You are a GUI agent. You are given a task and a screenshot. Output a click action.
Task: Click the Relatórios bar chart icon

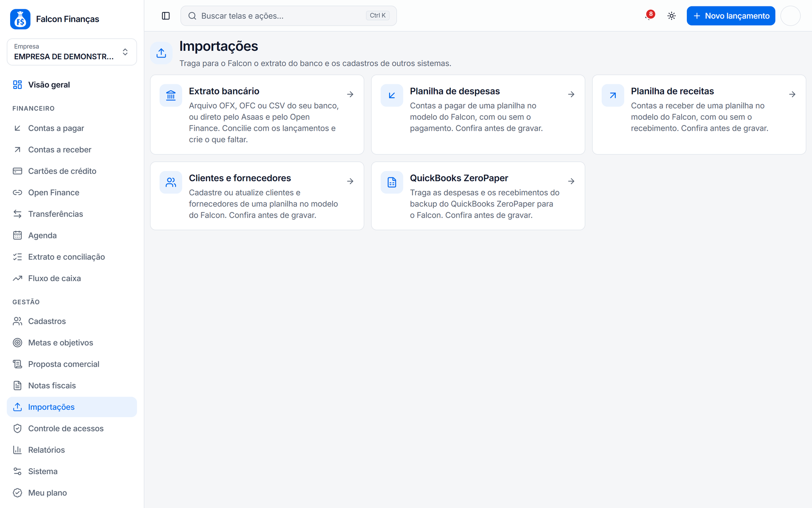(x=17, y=450)
